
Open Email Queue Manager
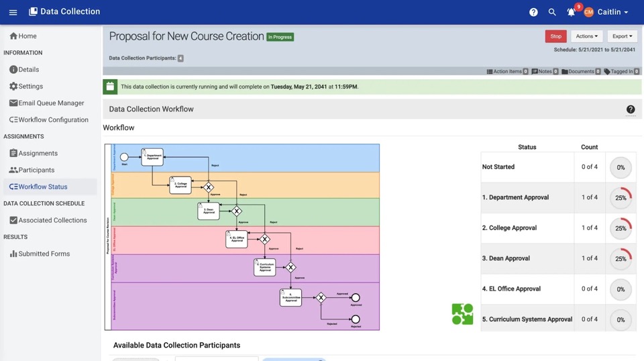(x=47, y=103)
